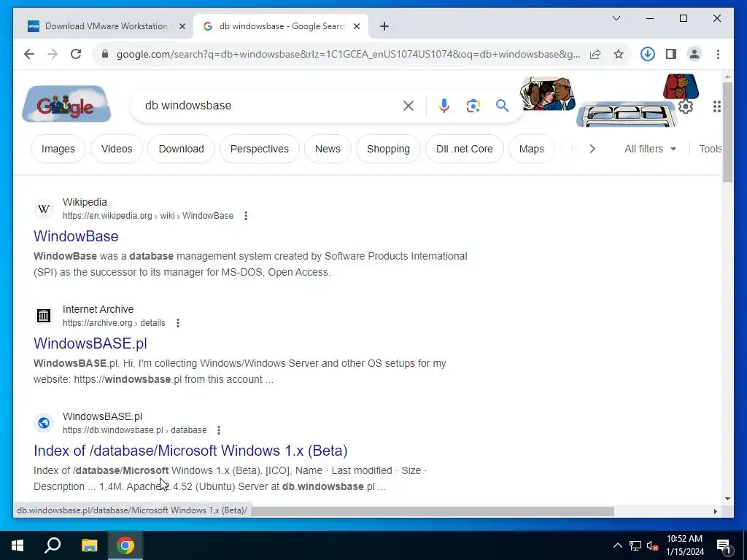Open more options for db.windowsbase.pl result
This screenshot has width=747, height=560.
[x=219, y=430]
